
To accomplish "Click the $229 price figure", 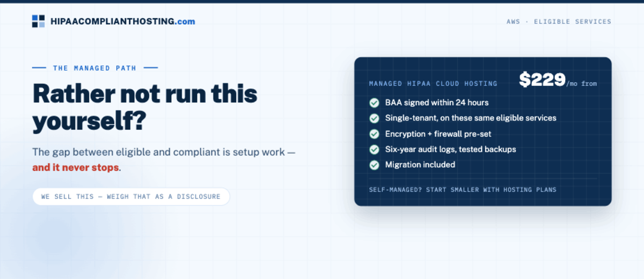I will click(542, 80).
